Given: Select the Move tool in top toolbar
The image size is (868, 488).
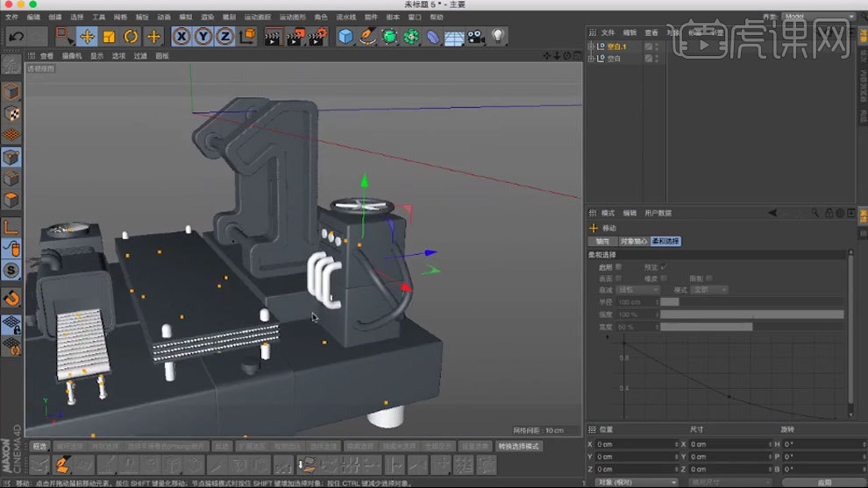Looking at the screenshot, I should click(x=87, y=36).
